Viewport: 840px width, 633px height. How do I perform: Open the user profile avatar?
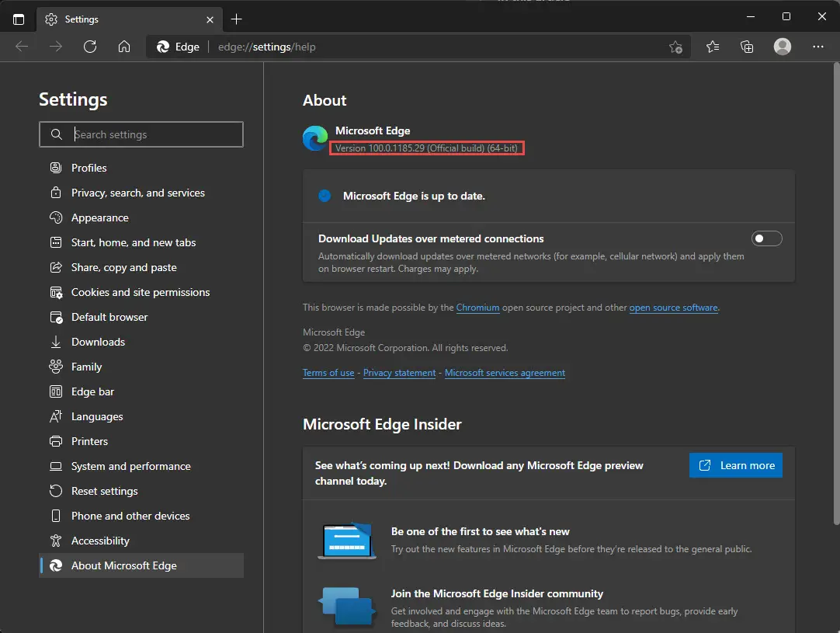click(x=782, y=47)
